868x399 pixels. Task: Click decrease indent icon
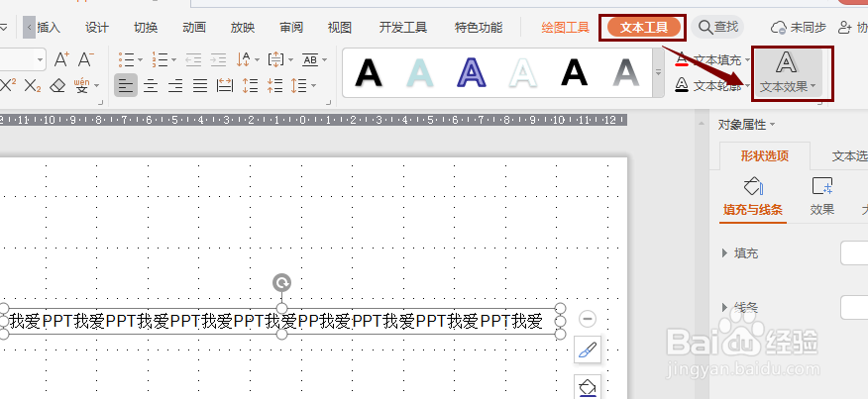(193, 59)
